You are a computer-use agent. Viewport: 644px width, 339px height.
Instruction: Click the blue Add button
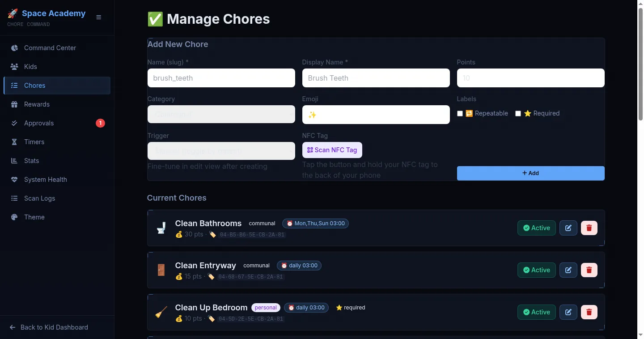click(531, 173)
